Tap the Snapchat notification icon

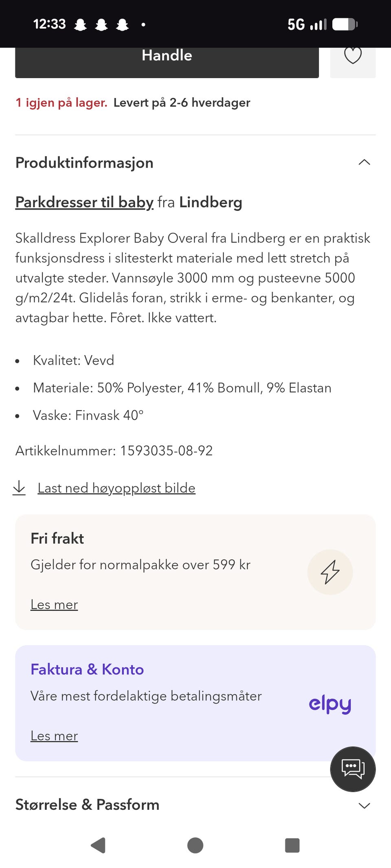tap(81, 25)
